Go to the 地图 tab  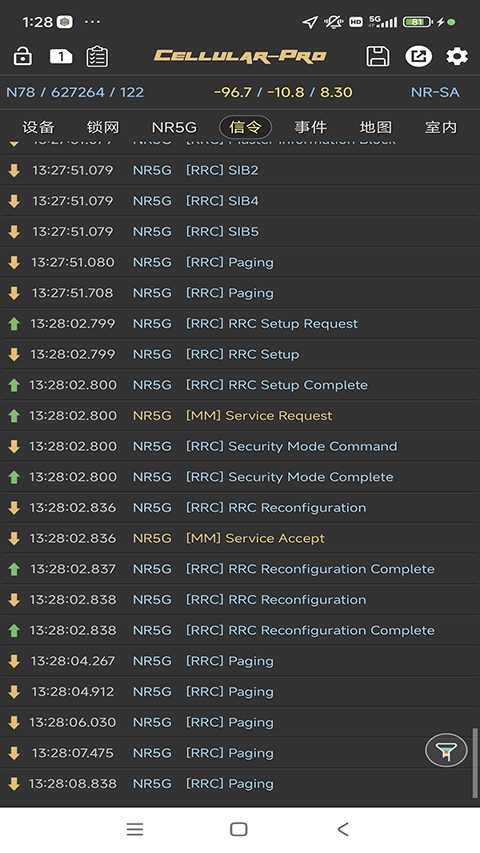376,127
